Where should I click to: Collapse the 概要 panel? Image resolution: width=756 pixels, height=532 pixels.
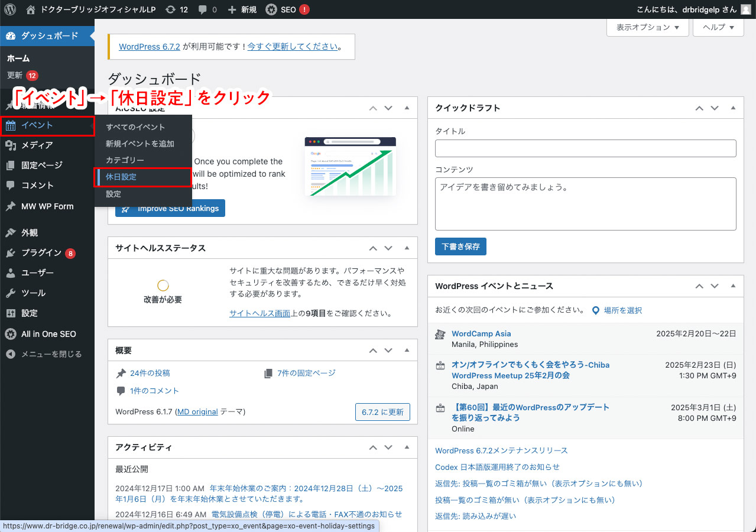pos(407,351)
